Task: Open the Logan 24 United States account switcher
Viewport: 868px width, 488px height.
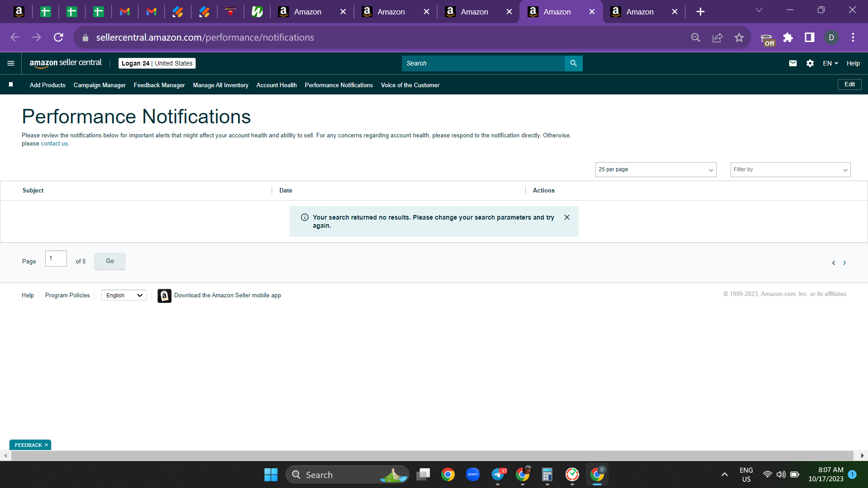Action: (157, 63)
